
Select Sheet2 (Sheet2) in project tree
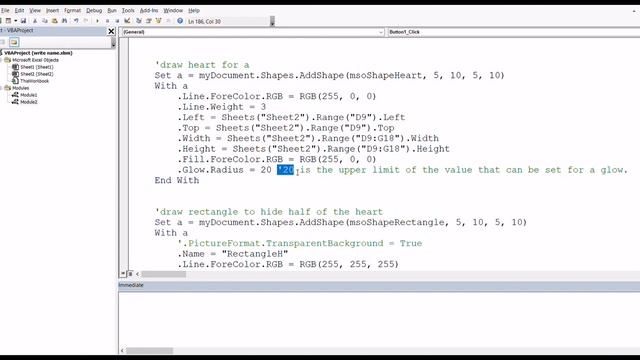(37, 74)
